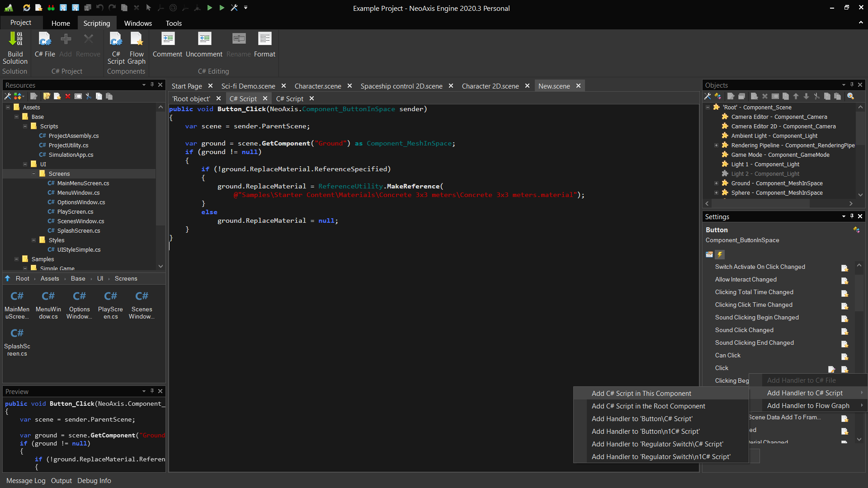Add handler icon for the Can Click event
Screen dimensions: 868x488
point(844,357)
